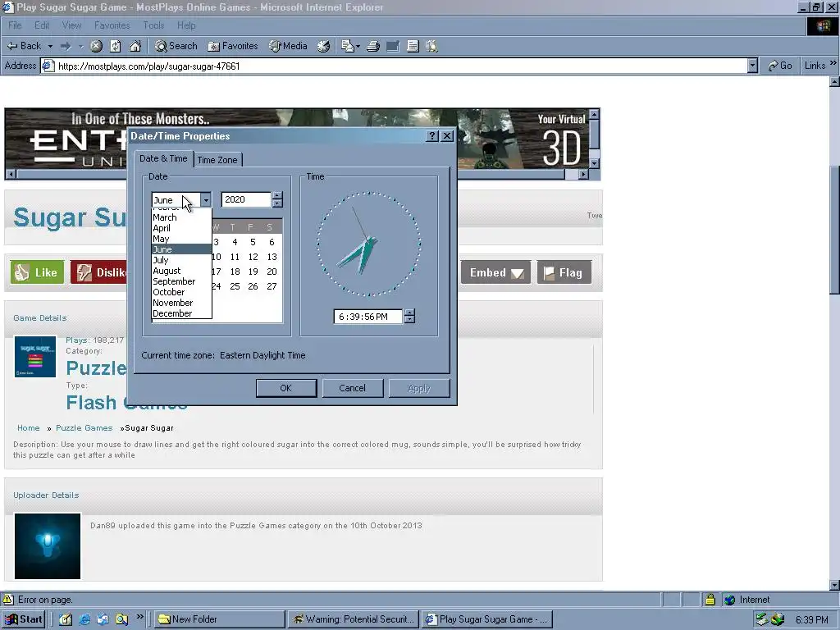Launch Outlook Express from Quick Launch
The image size is (840, 630).
(103, 619)
